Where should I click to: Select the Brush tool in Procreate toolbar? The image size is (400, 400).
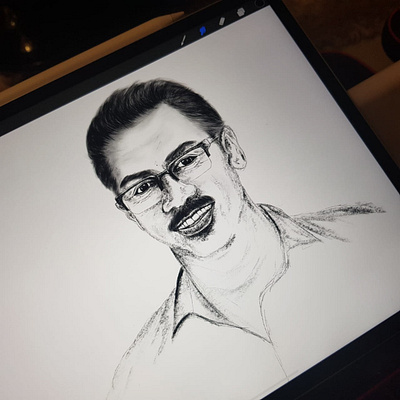pyautogui.click(x=183, y=41)
